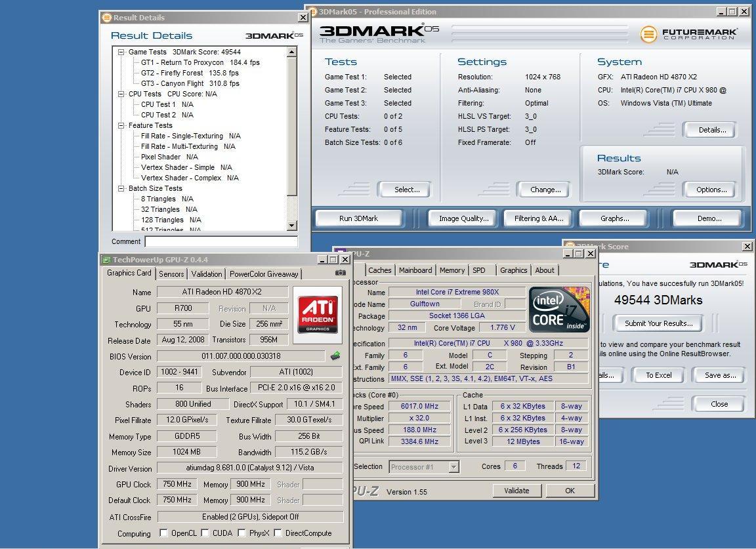756x549 pixels.
Task: Switch to the Sensors tab in GPU-Z
Action: (171, 274)
